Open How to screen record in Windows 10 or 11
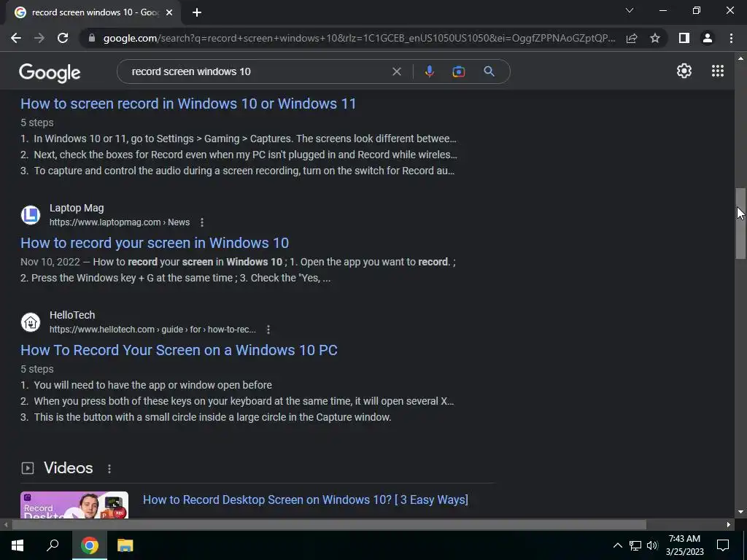747x560 pixels. (x=188, y=104)
